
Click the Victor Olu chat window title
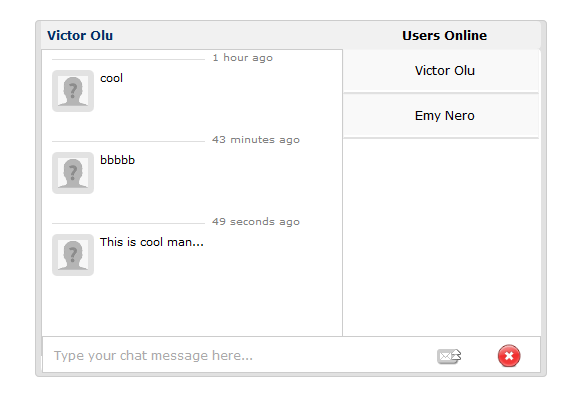pyautogui.click(x=80, y=36)
